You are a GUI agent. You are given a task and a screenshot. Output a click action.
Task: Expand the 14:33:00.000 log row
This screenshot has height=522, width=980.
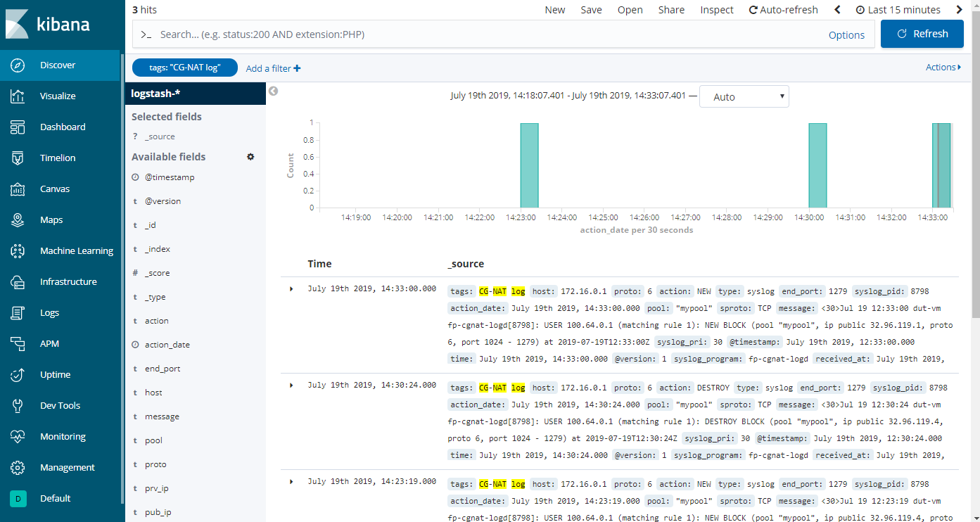(291, 288)
